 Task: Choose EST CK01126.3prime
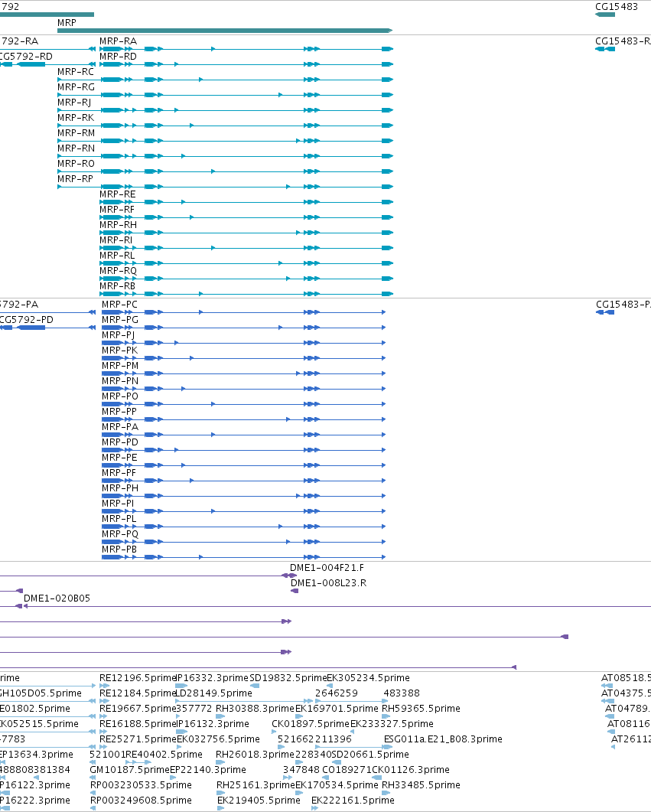(411, 770)
